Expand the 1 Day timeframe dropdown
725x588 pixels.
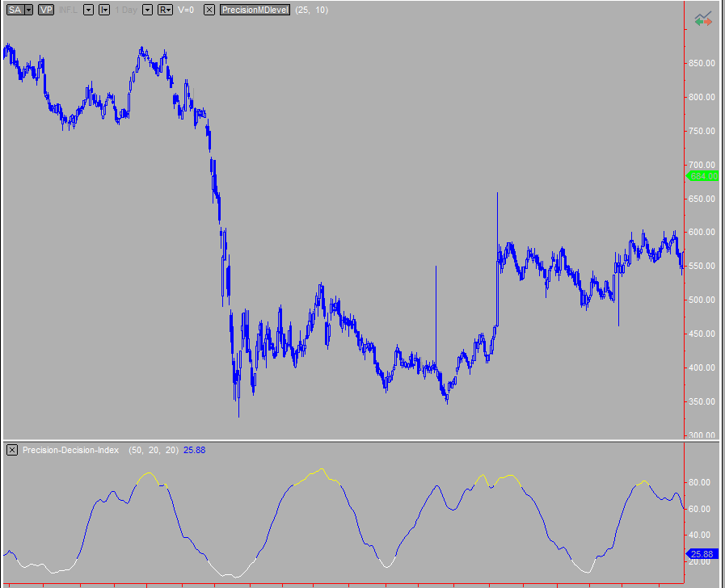coord(147,10)
